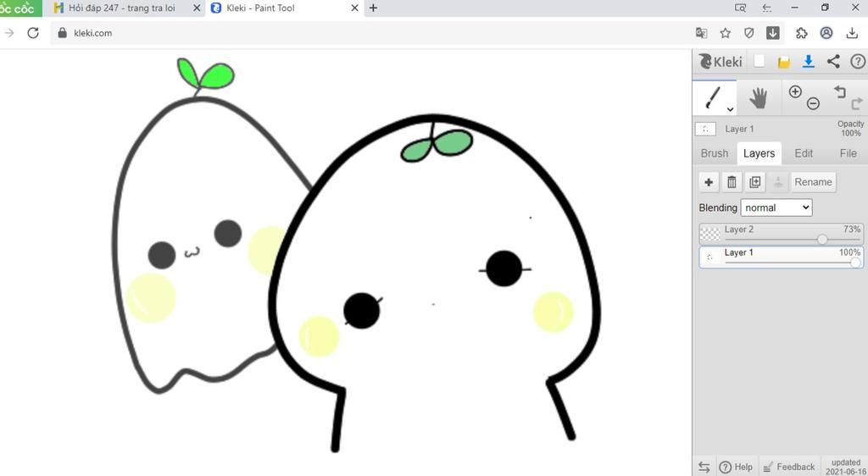Duplicate the selected layer

coord(755,182)
